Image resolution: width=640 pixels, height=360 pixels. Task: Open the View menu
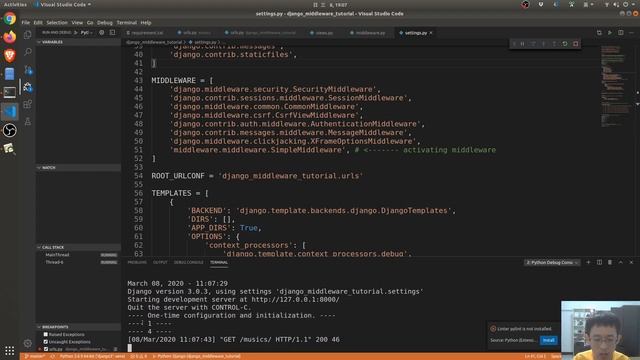(77, 23)
